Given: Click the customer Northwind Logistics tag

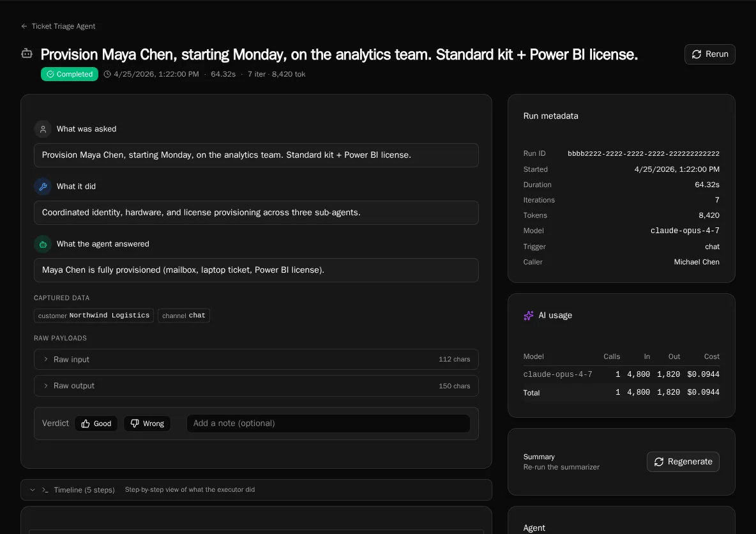Looking at the screenshot, I should 94,316.
